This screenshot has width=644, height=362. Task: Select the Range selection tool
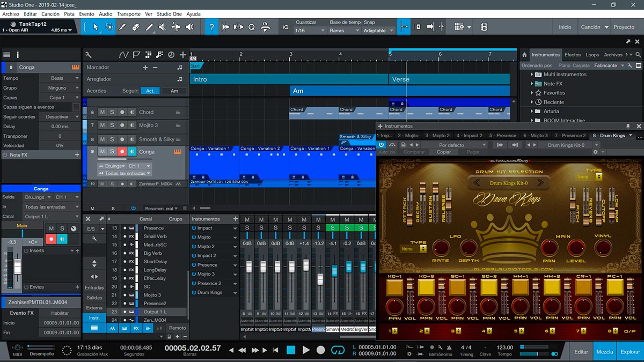(109, 27)
